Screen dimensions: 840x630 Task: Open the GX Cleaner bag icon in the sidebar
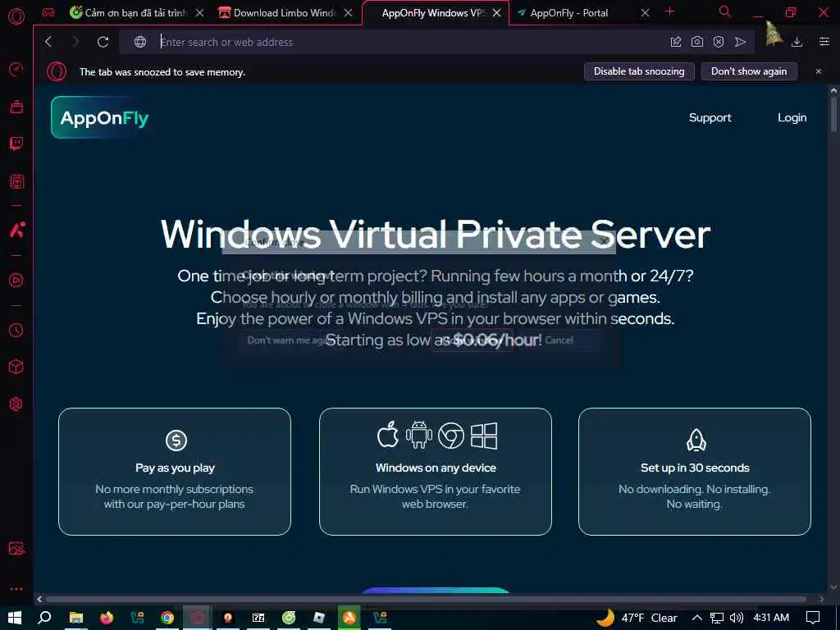(x=16, y=107)
